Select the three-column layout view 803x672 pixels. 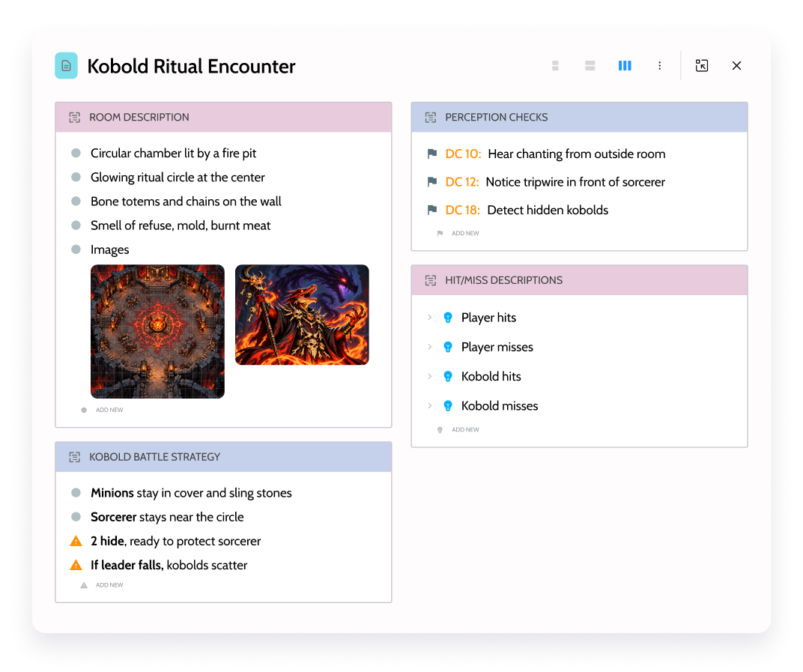click(625, 66)
